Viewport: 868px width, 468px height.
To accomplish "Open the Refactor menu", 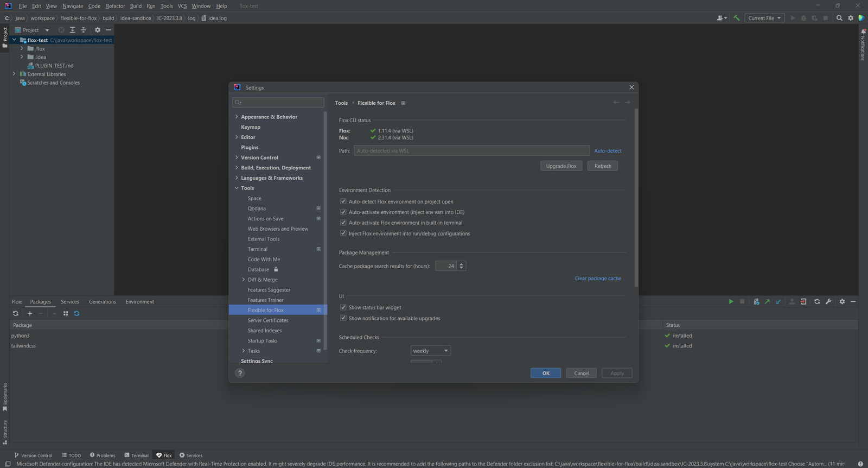I will pos(116,6).
